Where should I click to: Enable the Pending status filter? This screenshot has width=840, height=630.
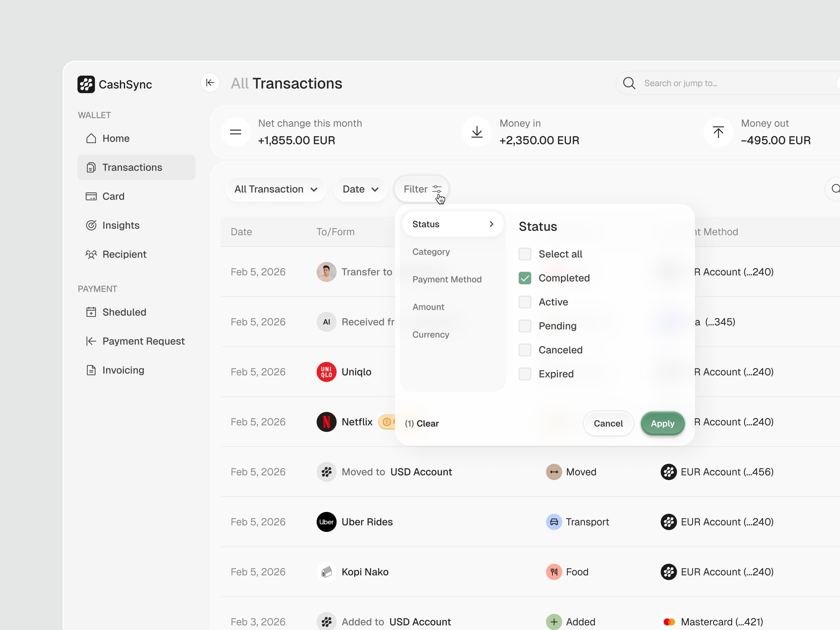pyautogui.click(x=524, y=326)
